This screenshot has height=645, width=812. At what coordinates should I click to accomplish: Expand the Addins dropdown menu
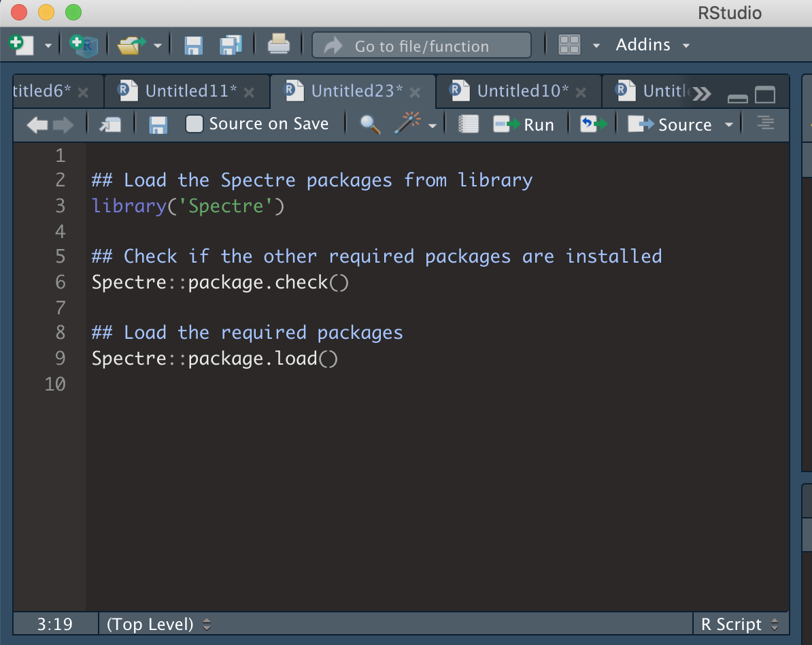click(x=652, y=45)
